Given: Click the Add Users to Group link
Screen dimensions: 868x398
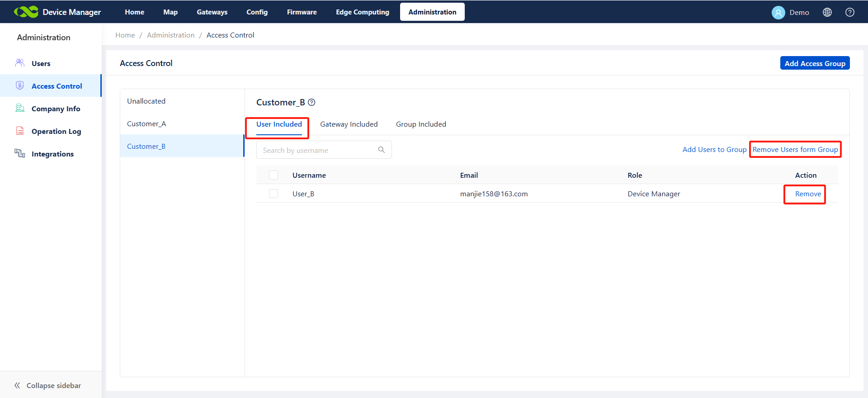Looking at the screenshot, I should pyautogui.click(x=714, y=150).
